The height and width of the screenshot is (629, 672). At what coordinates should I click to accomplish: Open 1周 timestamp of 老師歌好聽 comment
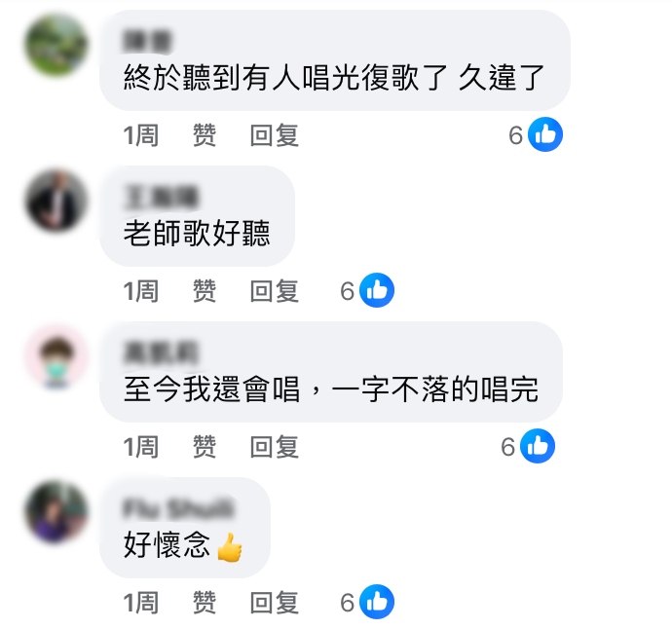click(x=141, y=291)
